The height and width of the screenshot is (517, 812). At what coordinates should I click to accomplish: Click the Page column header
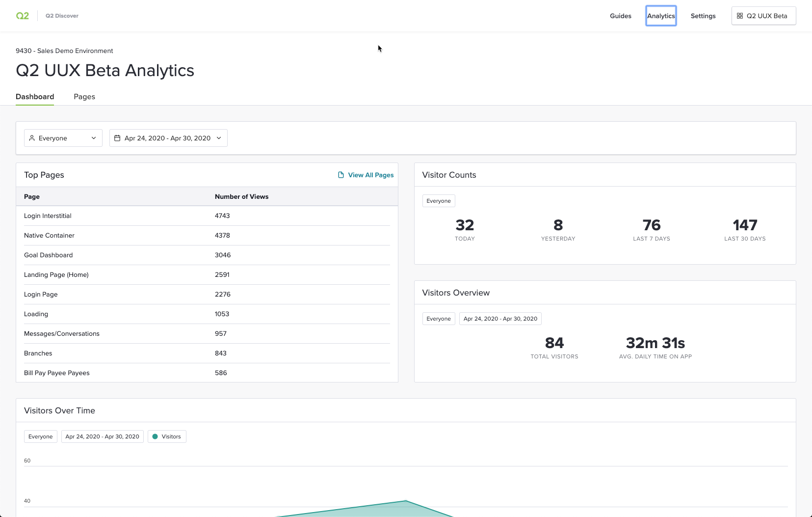click(32, 196)
